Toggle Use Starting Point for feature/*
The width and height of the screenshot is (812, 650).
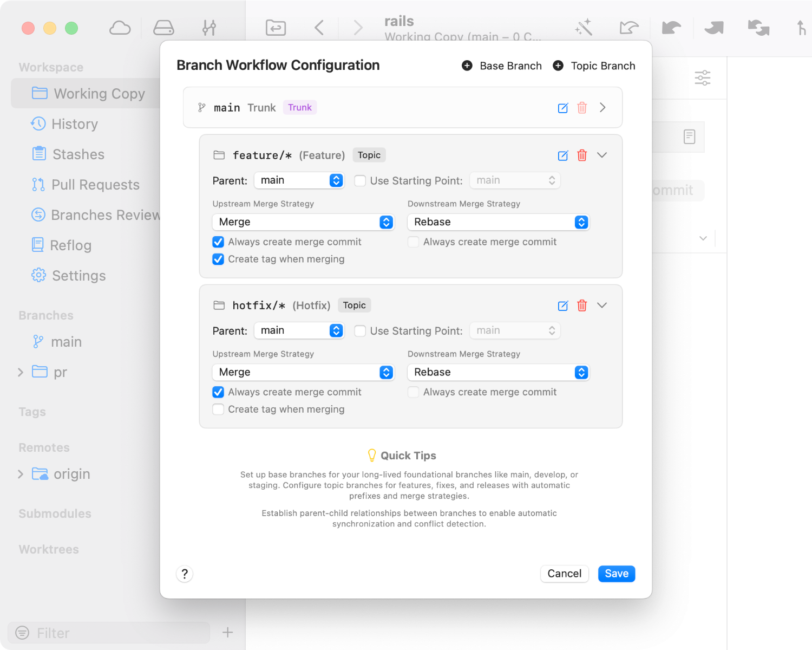(360, 181)
